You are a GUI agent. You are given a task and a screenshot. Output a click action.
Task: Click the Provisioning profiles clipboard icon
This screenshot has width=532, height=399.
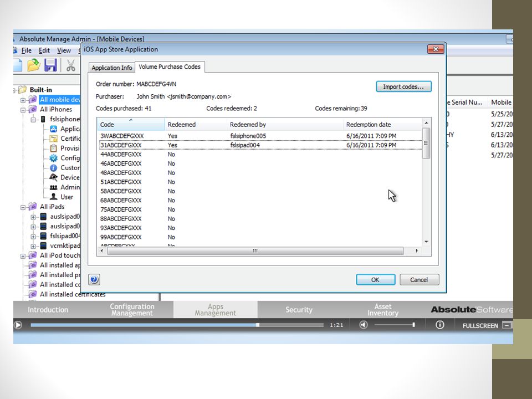tap(54, 149)
